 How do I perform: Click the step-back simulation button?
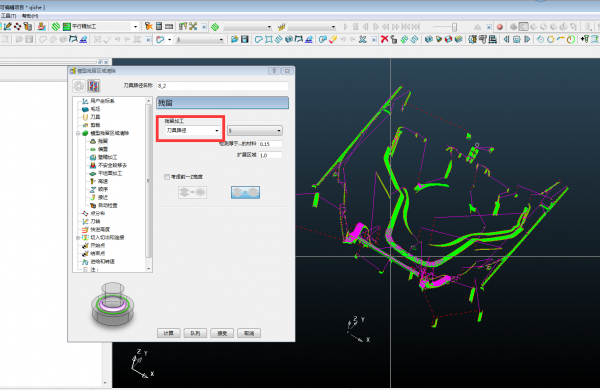coord(365,27)
